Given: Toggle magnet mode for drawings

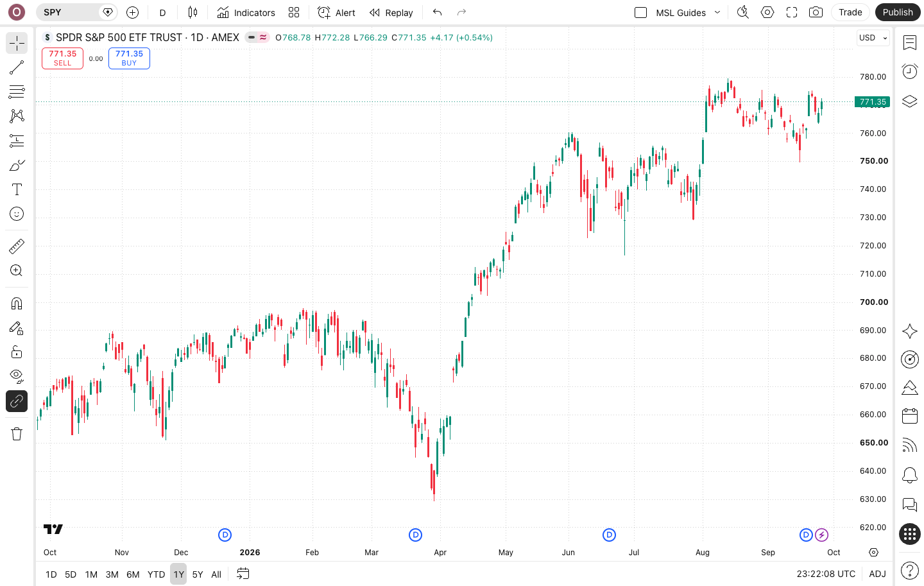Looking at the screenshot, I should [17, 304].
